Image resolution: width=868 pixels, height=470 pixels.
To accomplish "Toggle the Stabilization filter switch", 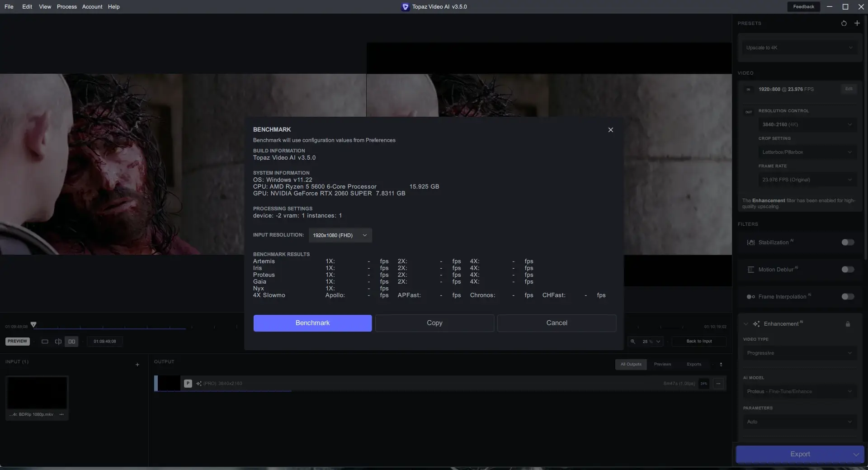I will click(x=848, y=242).
